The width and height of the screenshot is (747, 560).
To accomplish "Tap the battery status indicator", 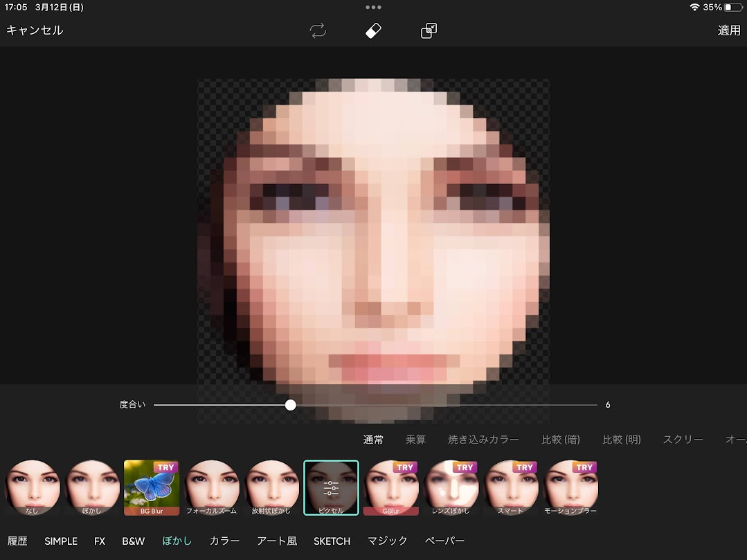I will (732, 8).
